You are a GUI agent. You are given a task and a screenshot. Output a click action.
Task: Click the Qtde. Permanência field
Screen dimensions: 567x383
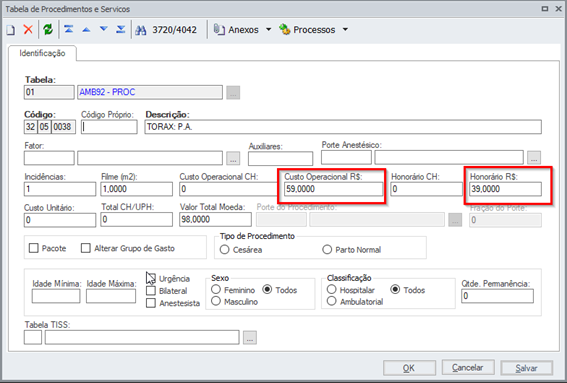[x=497, y=296]
